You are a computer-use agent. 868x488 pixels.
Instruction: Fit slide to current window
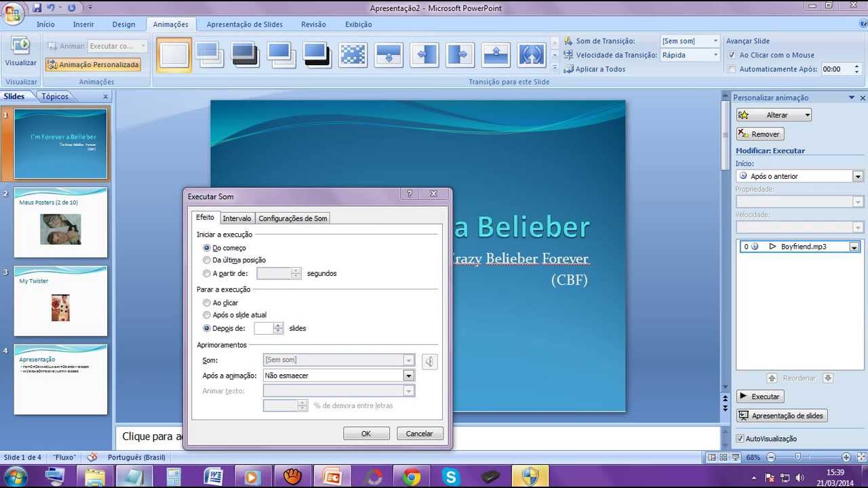point(860,457)
